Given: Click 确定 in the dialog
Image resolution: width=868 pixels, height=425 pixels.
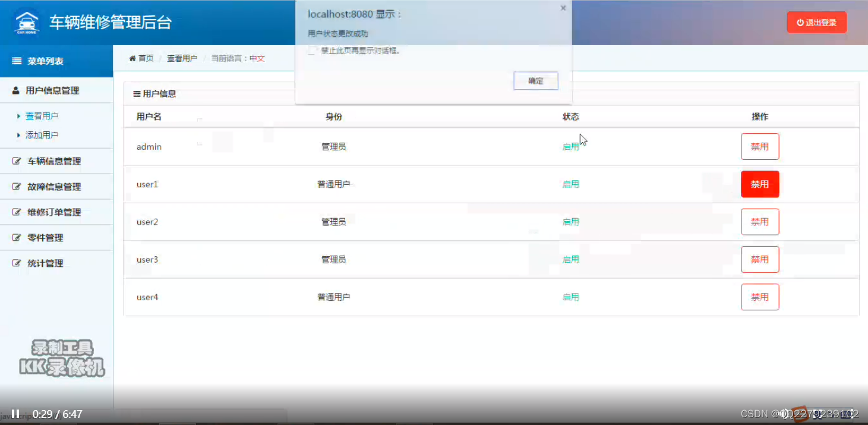Looking at the screenshot, I should point(535,81).
